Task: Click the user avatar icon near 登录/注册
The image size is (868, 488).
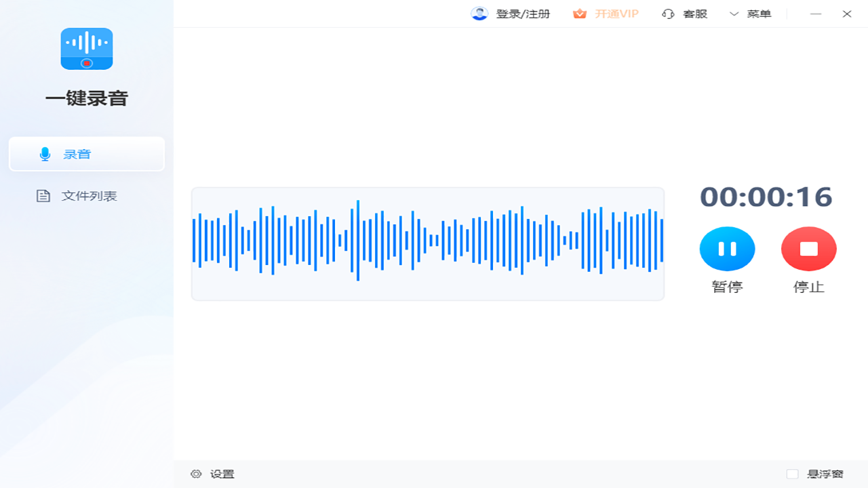Action: click(x=479, y=14)
